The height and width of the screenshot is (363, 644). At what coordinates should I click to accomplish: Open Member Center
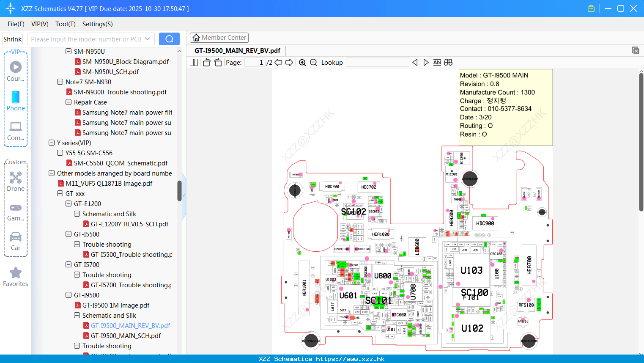219,38
